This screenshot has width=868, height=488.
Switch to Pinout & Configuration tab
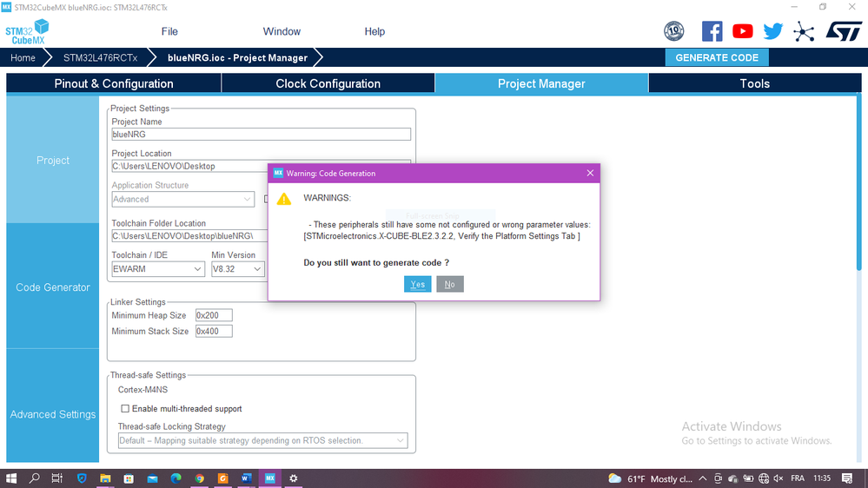pos(114,83)
